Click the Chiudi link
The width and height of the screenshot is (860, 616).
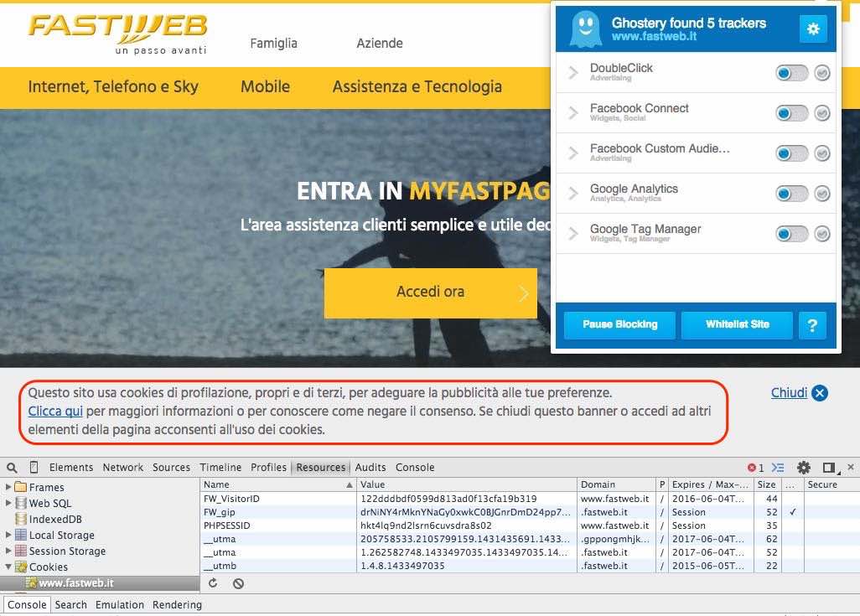click(789, 393)
